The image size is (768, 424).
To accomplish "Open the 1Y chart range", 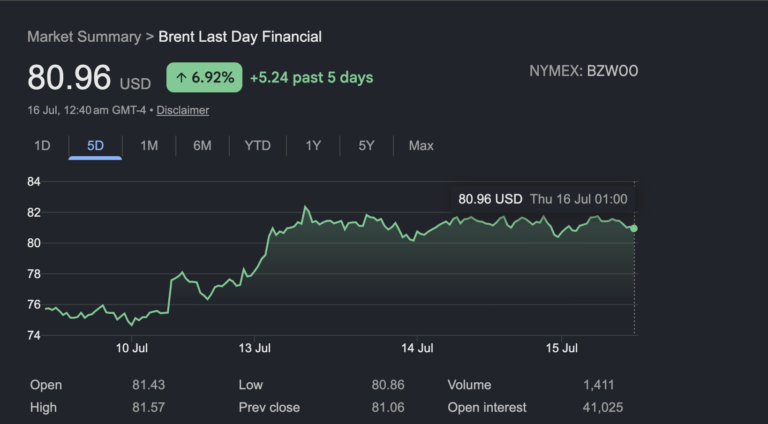I will coord(313,145).
